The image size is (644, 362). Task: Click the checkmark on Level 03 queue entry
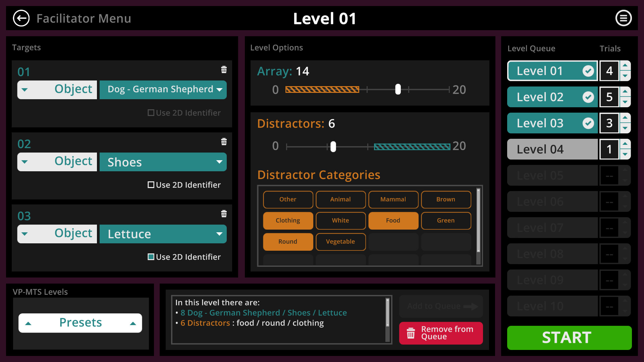click(589, 123)
